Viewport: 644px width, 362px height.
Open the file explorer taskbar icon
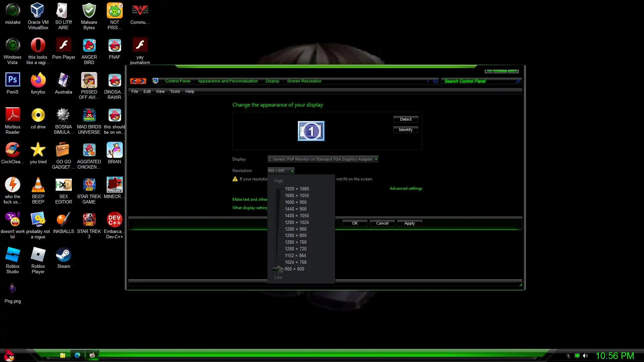(63, 355)
